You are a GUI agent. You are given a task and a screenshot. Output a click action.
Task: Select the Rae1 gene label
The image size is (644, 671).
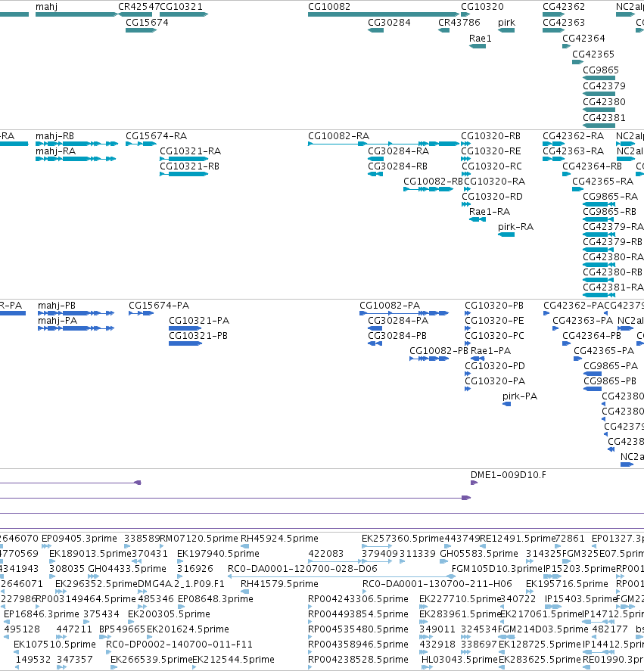[x=480, y=38]
